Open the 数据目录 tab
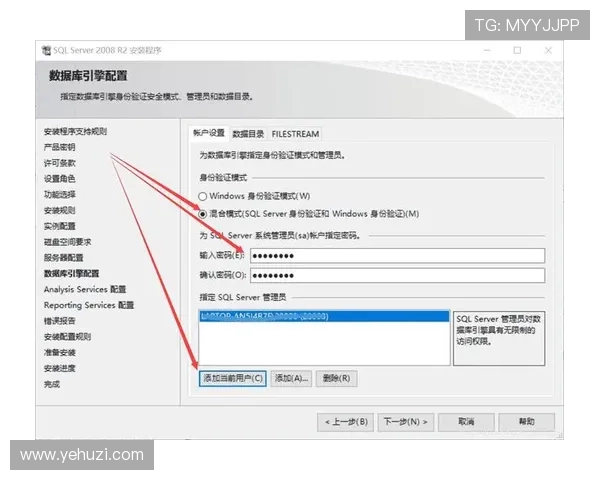 coord(248,134)
